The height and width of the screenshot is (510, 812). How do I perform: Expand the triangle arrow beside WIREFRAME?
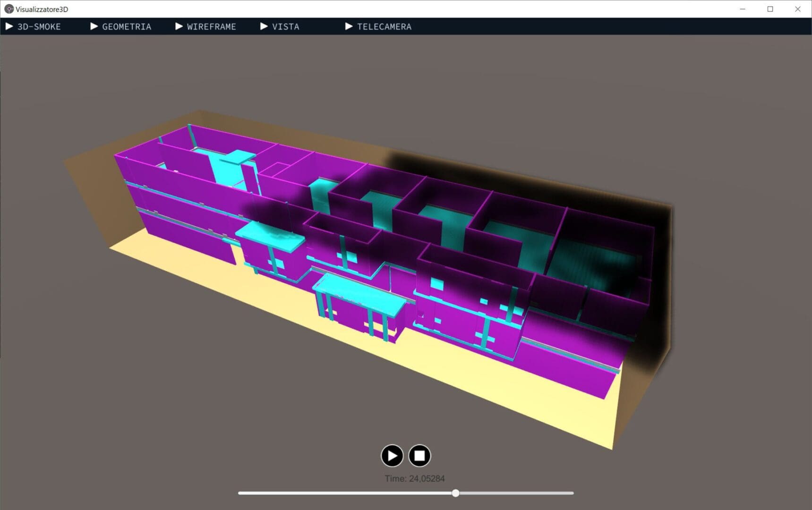(x=179, y=26)
